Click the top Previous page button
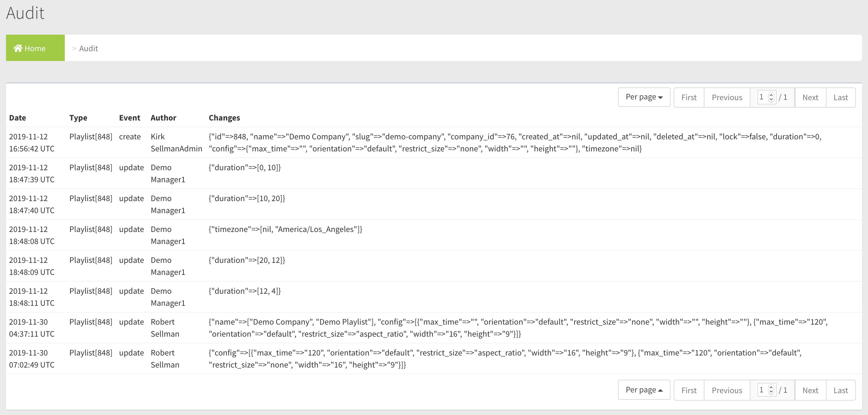The width and height of the screenshot is (868, 415). pos(727,98)
